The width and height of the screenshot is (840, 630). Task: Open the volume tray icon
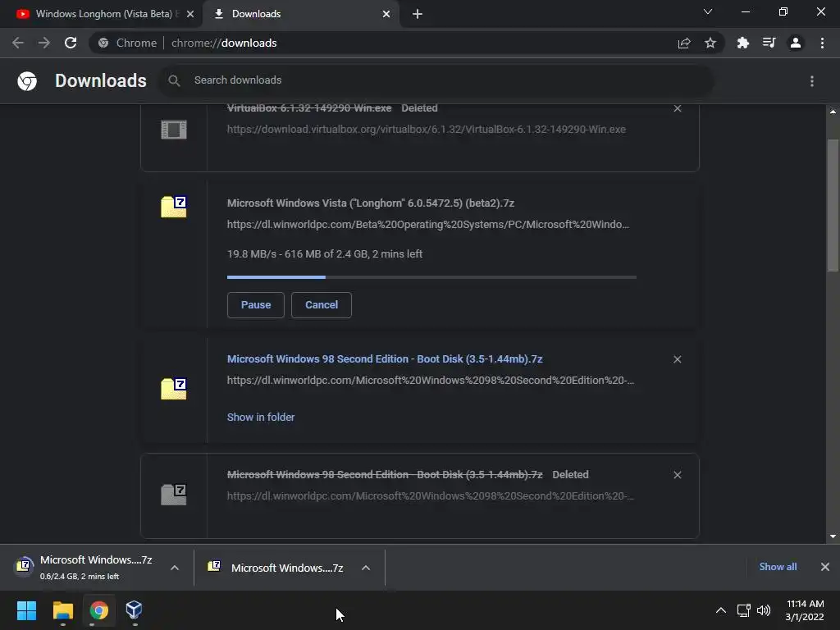pos(764,610)
